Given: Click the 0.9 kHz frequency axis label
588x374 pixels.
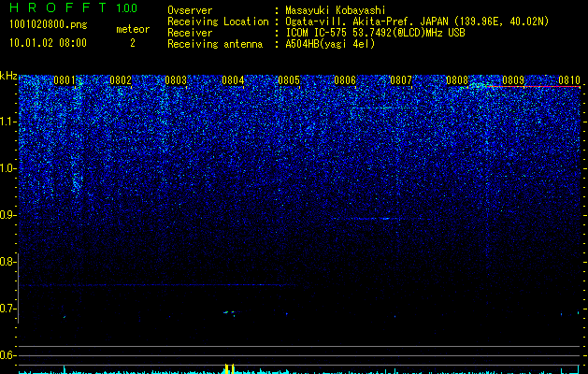Looking at the screenshot, I should click(7, 215).
